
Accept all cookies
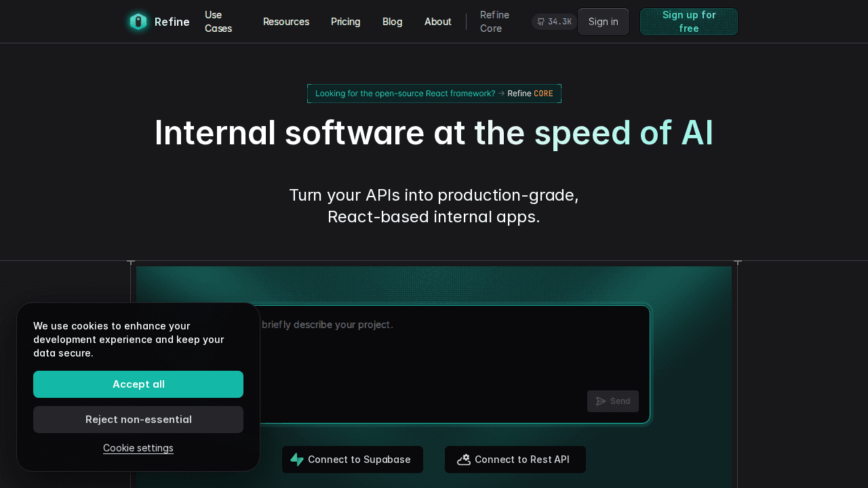pos(138,384)
